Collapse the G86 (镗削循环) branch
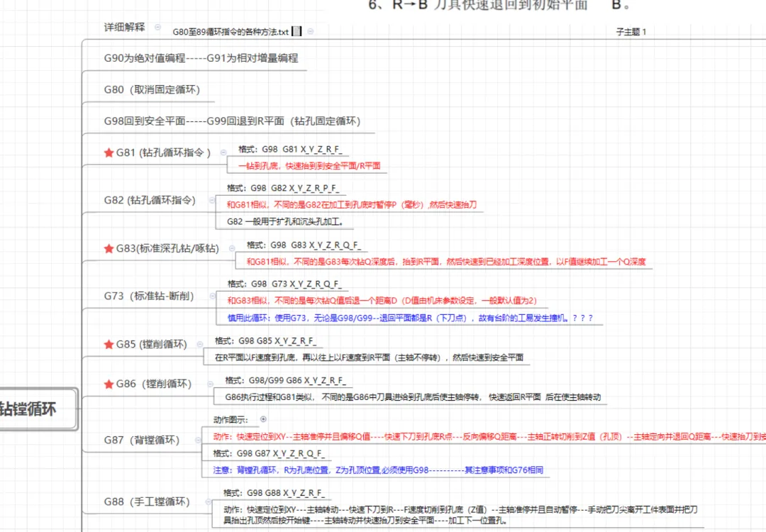Screen dimensions: 766x532 pyautogui.click(x=210, y=384)
